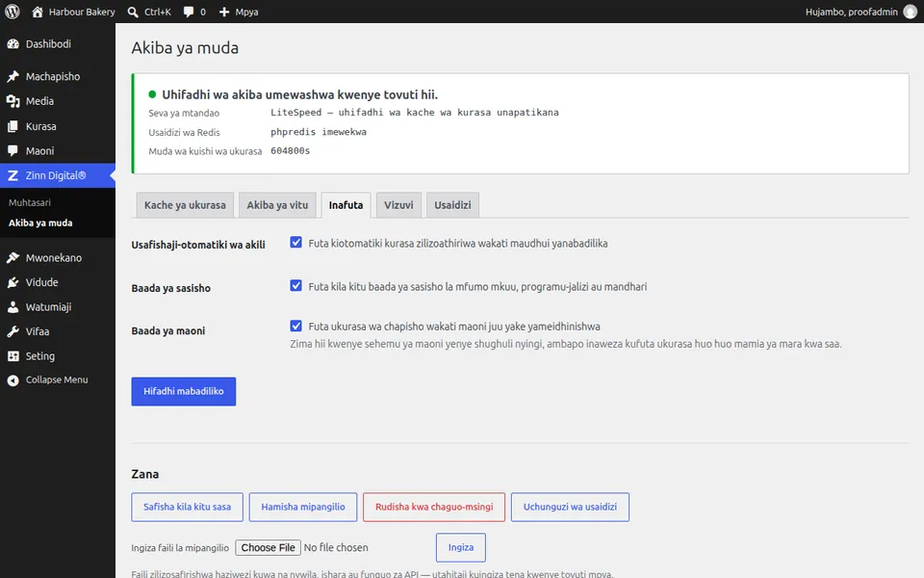Click the No file chosen text
This screenshot has height=578, width=924.
point(336,547)
